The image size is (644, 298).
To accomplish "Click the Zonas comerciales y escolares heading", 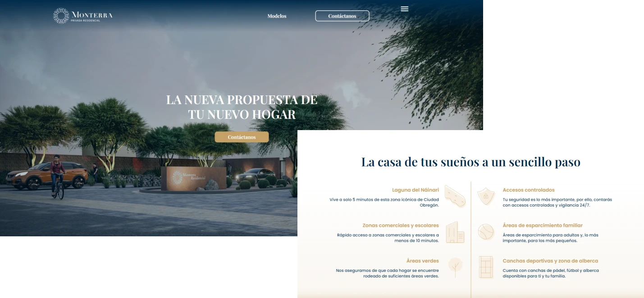I will 400,226.
